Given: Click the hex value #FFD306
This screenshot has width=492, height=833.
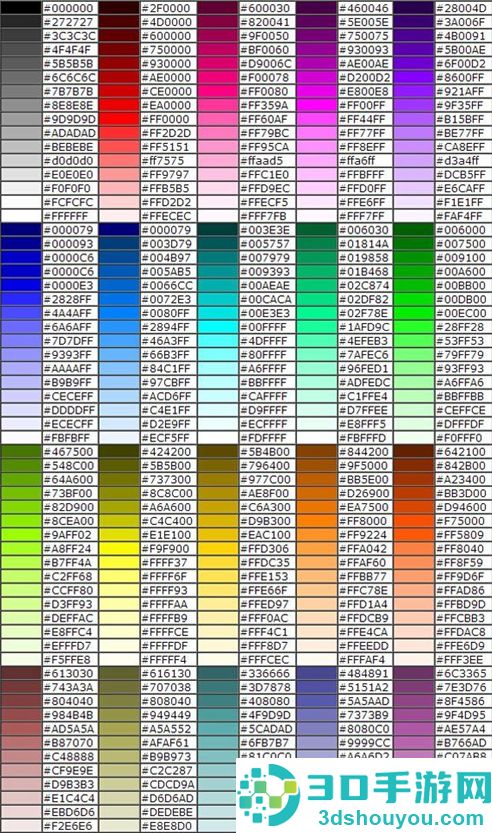Looking at the screenshot, I should click(x=265, y=549).
